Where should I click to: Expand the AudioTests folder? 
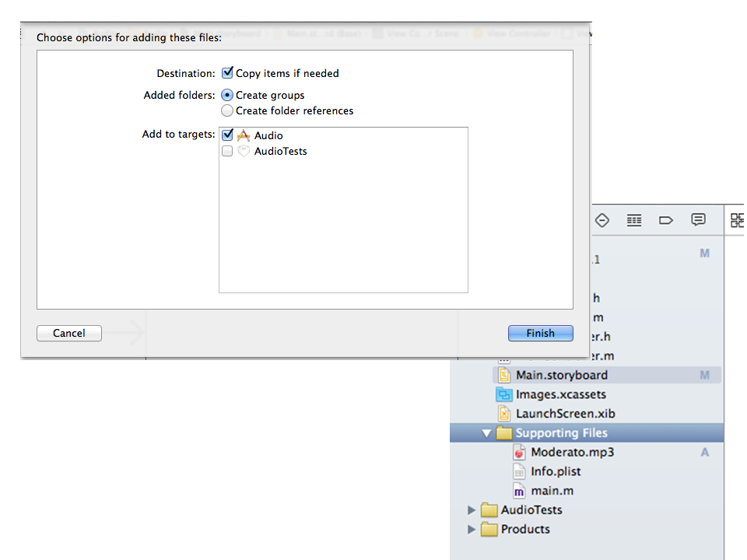[471, 510]
